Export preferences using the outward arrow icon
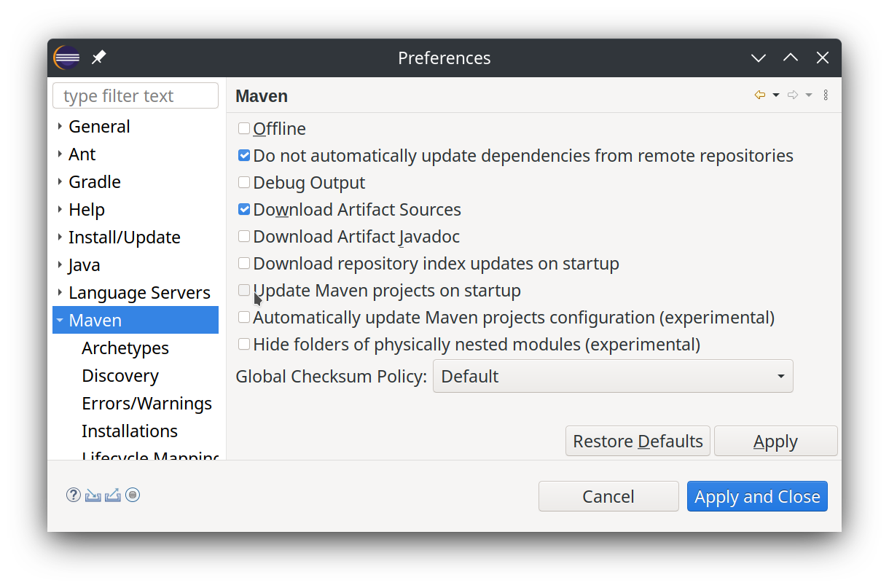Image resolution: width=889 pixels, height=588 pixels. click(113, 495)
